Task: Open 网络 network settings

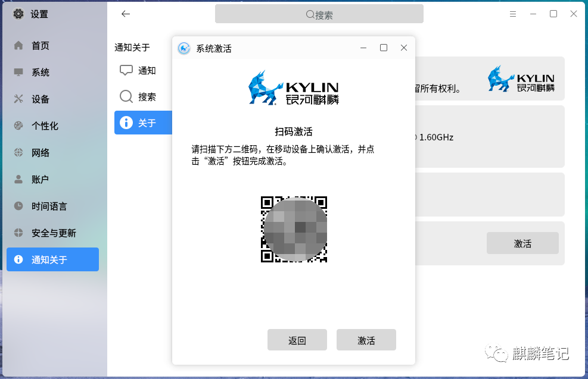Action: coord(52,153)
